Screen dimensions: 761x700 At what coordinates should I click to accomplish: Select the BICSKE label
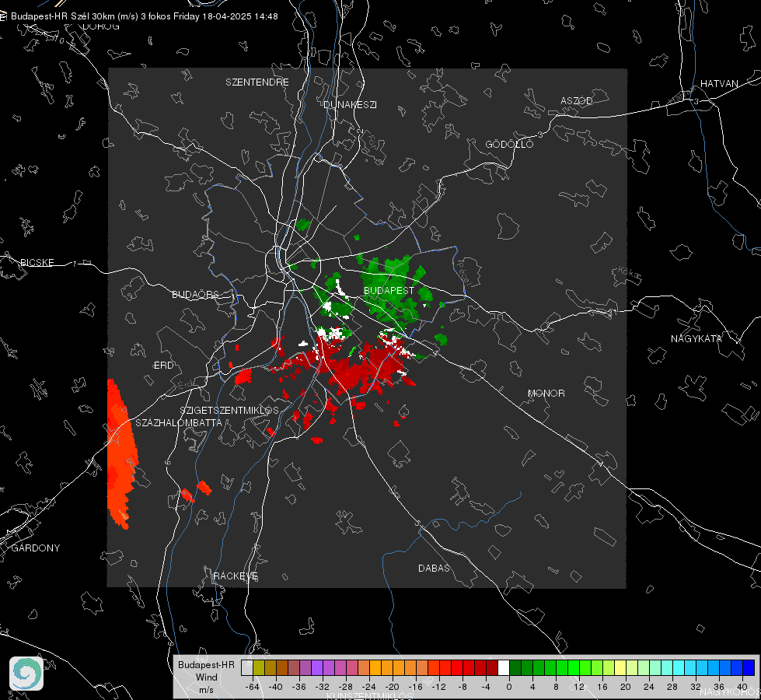point(37,262)
